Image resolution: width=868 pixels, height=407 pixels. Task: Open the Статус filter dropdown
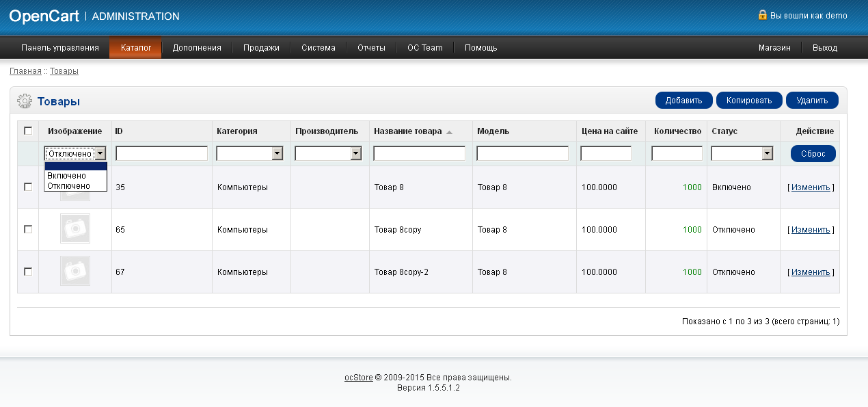point(742,154)
